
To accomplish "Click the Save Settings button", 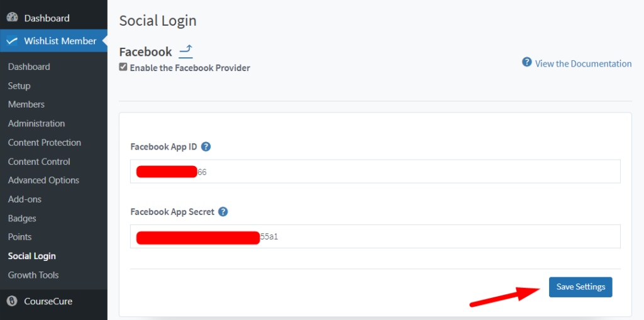I will (x=580, y=287).
